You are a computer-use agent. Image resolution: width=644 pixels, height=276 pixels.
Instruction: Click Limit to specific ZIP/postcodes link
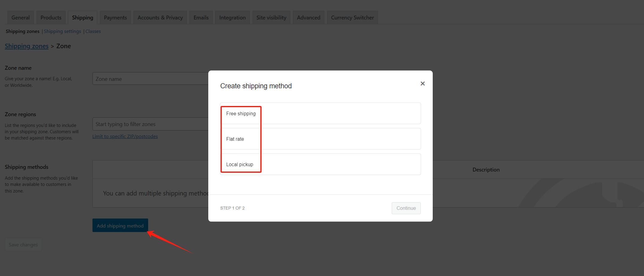coord(125,137)
